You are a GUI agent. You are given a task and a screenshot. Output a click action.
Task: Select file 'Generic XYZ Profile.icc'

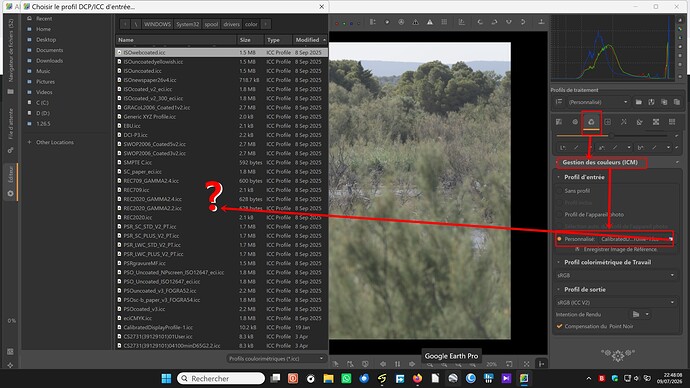pyautogui.click(x=221, y=117)
